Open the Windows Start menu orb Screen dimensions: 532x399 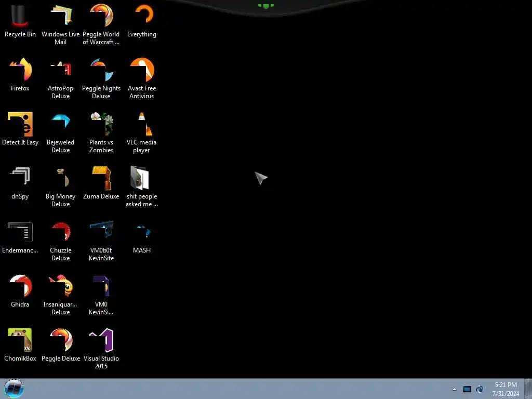tap(14, 389)
